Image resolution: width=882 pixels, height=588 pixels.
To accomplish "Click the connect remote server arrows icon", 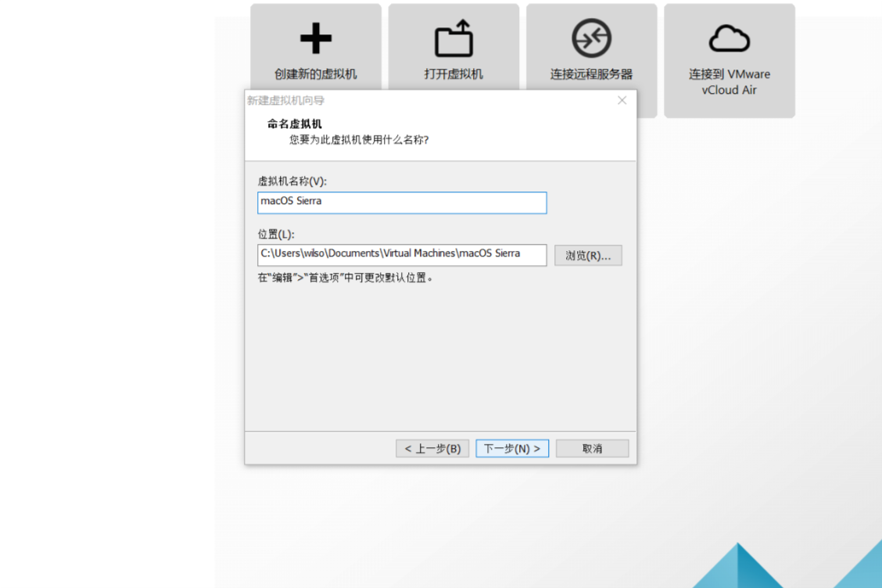I will click(x=591, y=38).
